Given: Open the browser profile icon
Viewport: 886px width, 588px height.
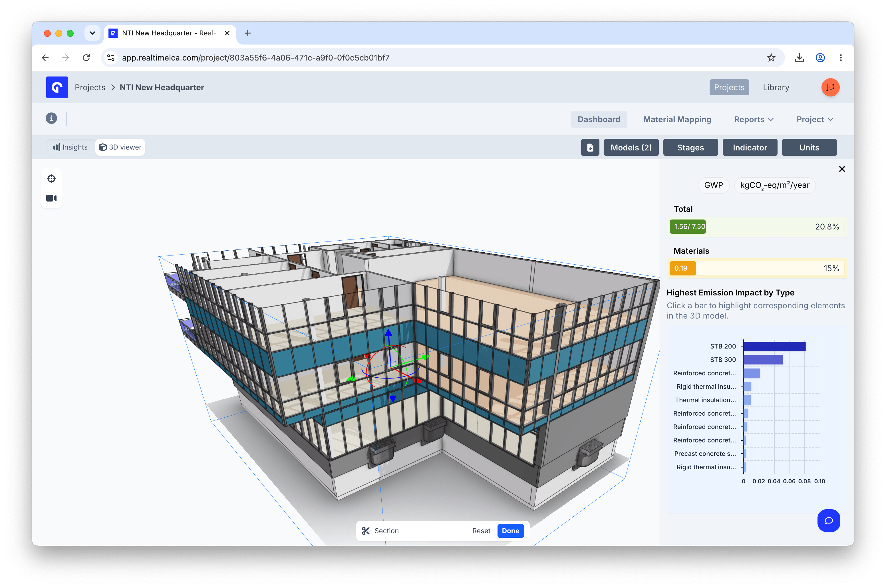Looking at the screenshot, I should coord(820,58).
